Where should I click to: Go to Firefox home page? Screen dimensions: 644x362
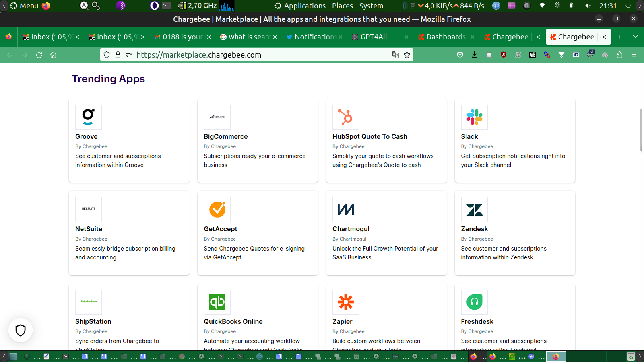click(53, 55)
